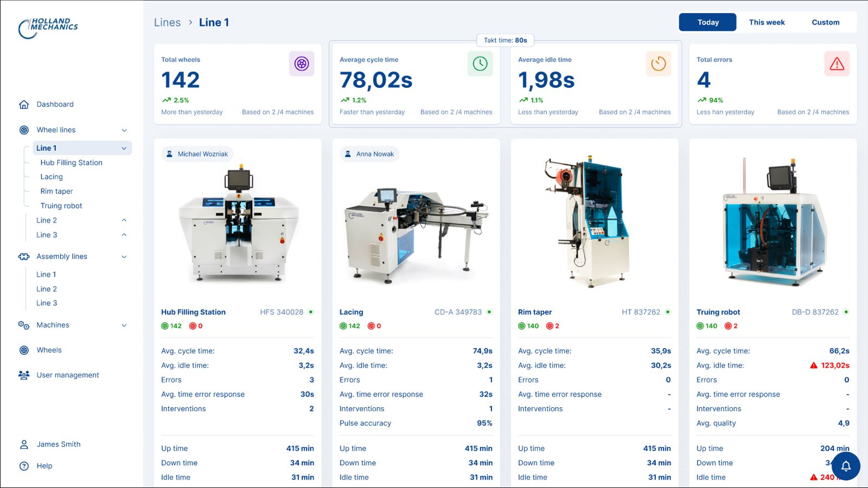Click the Total wheels purple wheel icon
Viewport: 868px width, 488px height.
[x=302, y=63]
